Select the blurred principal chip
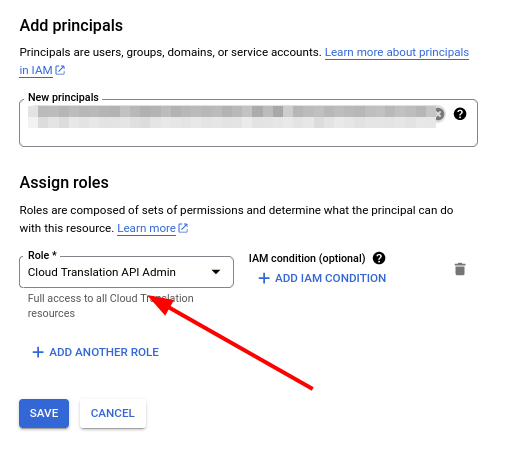Screen dimensions: 508x461 coord(232,117)
